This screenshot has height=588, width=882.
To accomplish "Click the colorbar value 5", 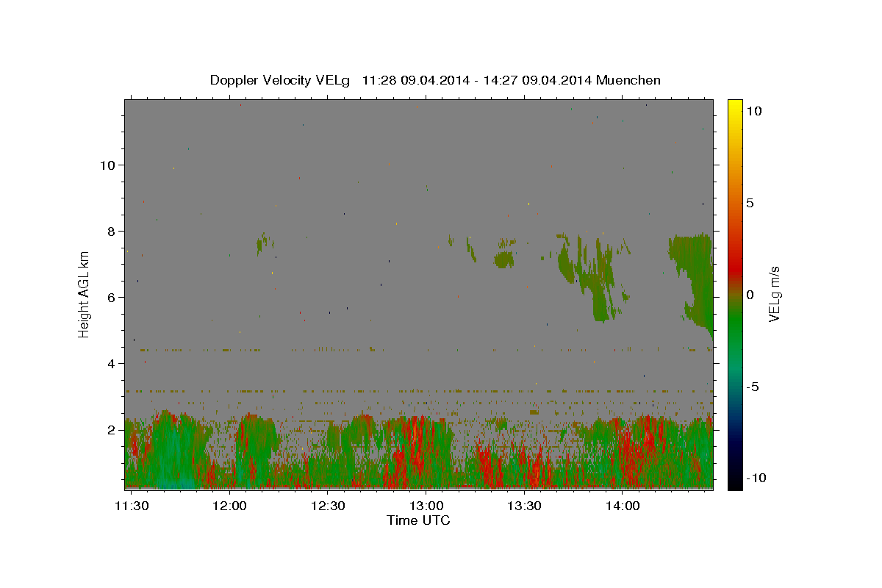I will click(750, 203).
